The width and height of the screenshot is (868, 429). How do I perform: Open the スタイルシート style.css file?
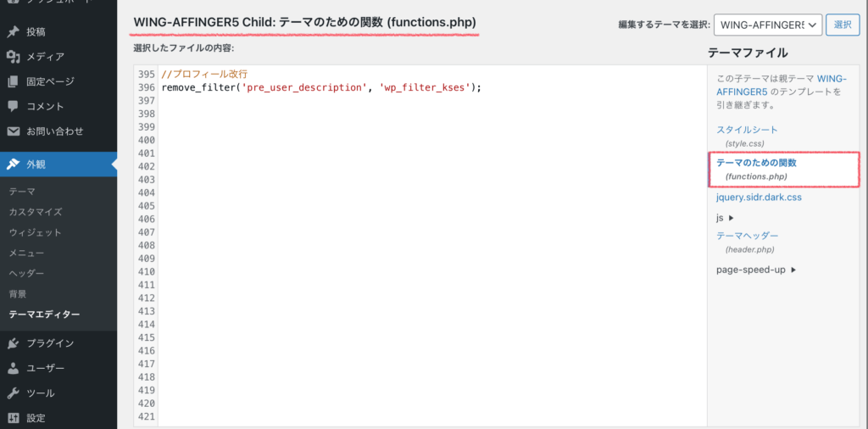747,136
